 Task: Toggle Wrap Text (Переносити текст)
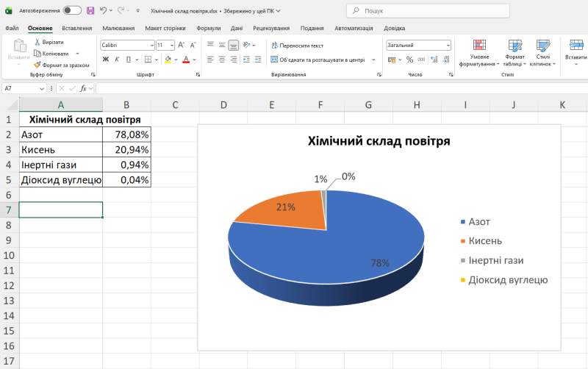tap(296, 45)
